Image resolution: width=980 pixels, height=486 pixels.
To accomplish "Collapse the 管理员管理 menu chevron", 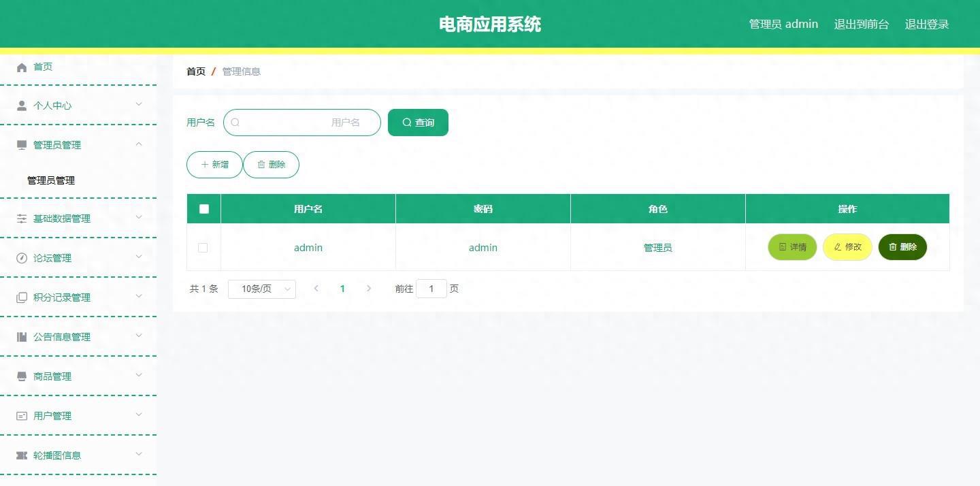I will [x=139, y=144].
